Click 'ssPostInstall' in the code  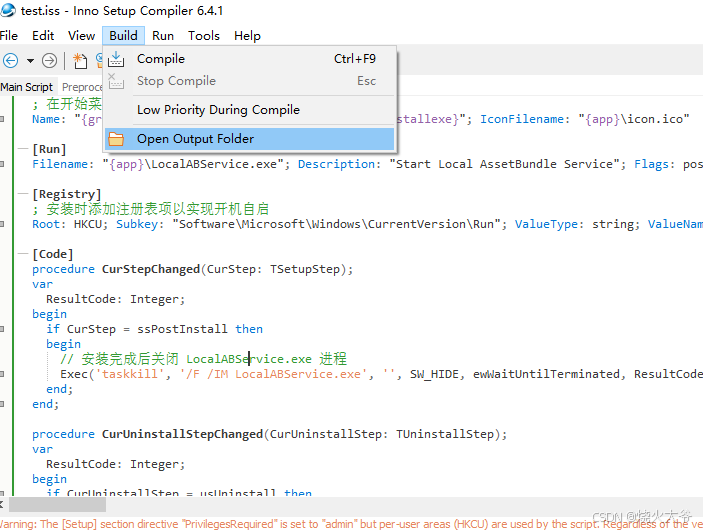point(182,329)
